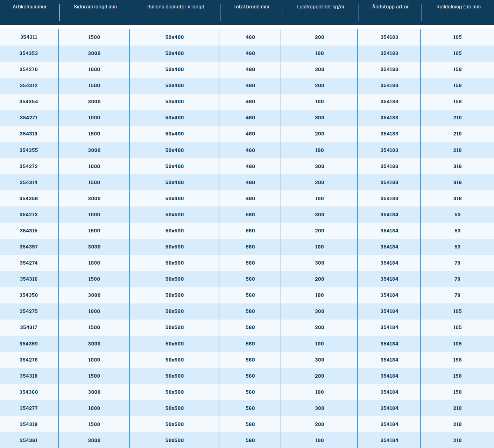This screenshot has width=494, height=448.
Task: Click the 316 roller pitch in row 354314
Action: pos(458,182)
